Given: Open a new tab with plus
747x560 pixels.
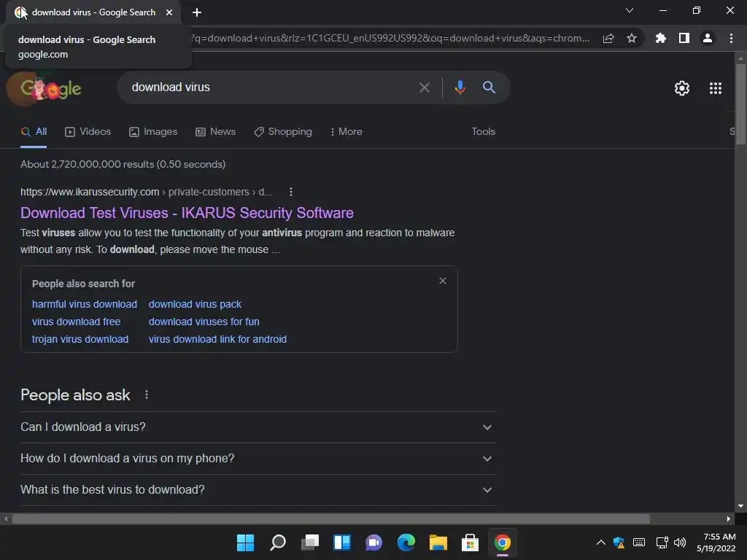Looking at the screenshot, I should pyautogui.click(x=197, y=12).
